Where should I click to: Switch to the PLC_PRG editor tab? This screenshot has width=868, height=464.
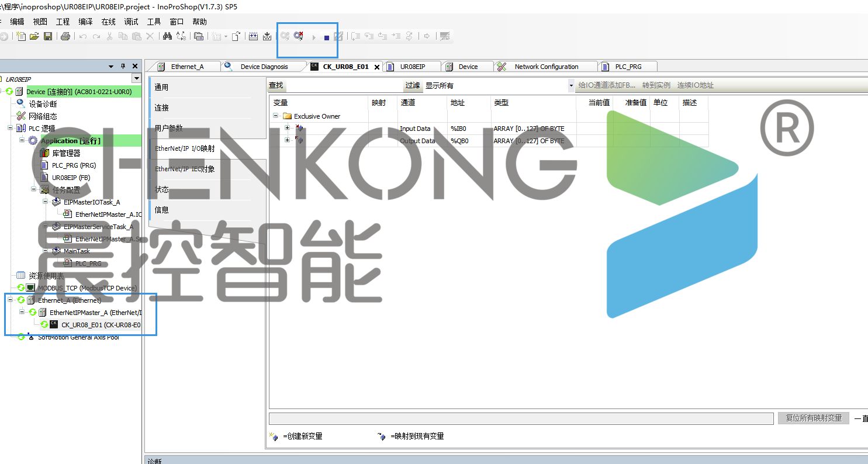(628, 67)
